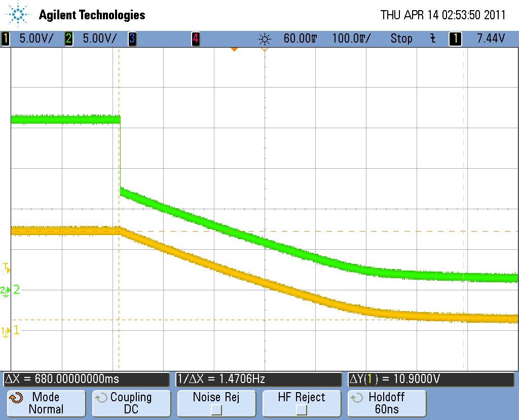519x420 pixels.
Task: Click the trigger level T marker
Action: (x=7, y=268)
